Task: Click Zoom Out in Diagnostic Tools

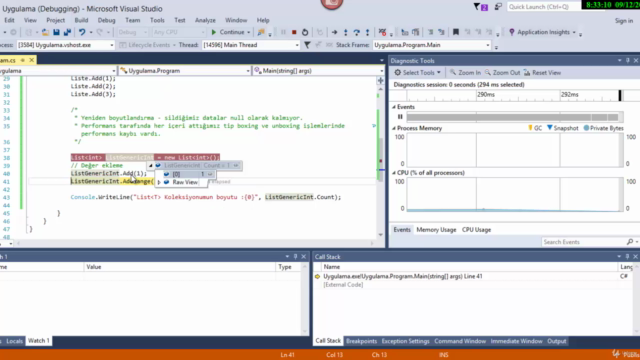Action: coord(502,73)
